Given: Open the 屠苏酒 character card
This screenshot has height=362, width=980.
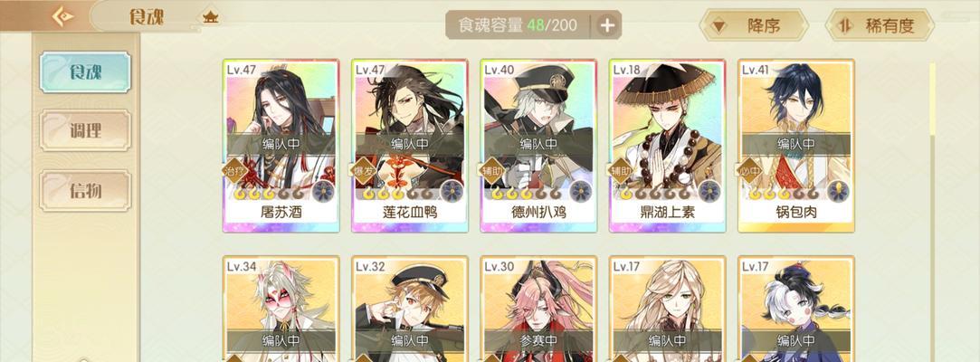Looking at the screenshot, I should (281, 146).
